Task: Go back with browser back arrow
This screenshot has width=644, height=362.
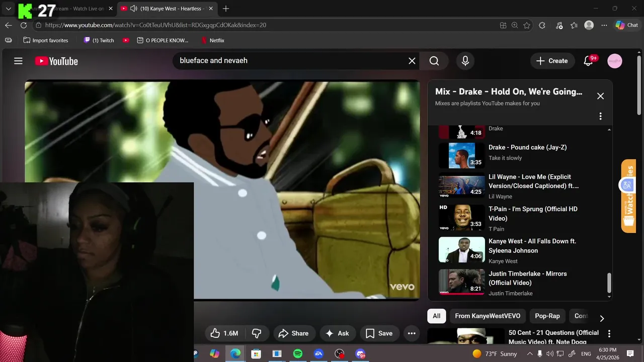Action: point(9,25)
